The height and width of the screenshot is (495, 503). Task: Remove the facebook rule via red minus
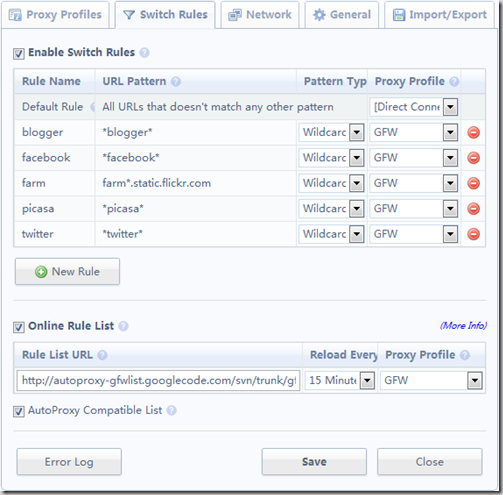click(473, 158)
